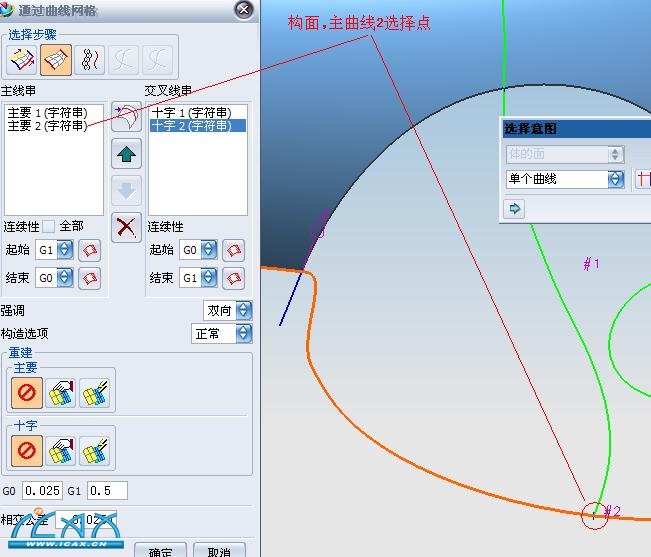This screenshot has width=651, height=557.
Task: Select no rebuild option under 主要
Action: [27, 393]
